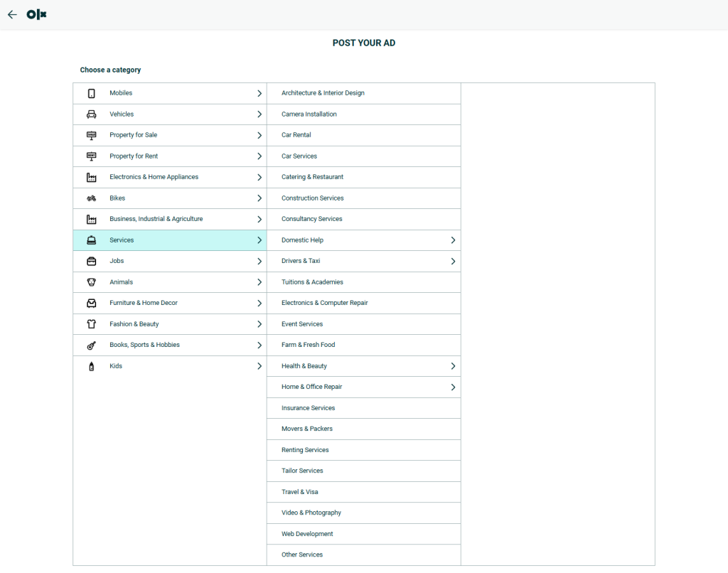Click the Jobs briefcase icon

[x=91, y=261]
